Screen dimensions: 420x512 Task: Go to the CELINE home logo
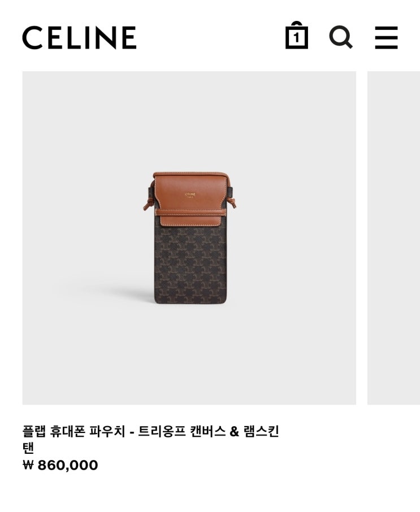pyautogui.click(x=79, y=37)
